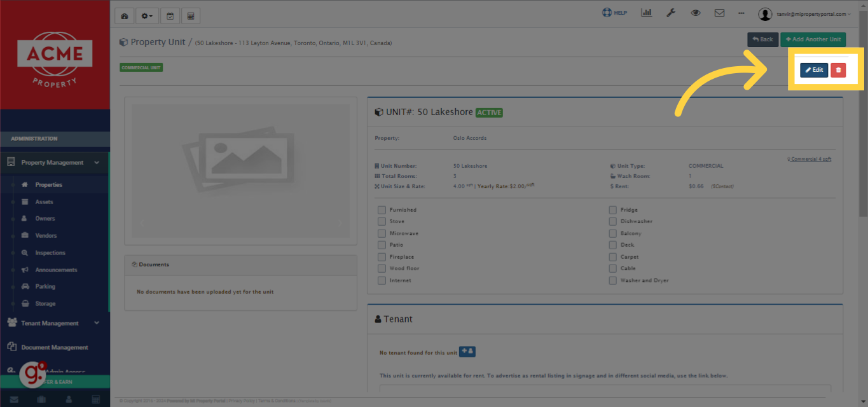This screenshot has width=868, height=407.
Task: Enable the Furnished checkbox
Action: 382,209
